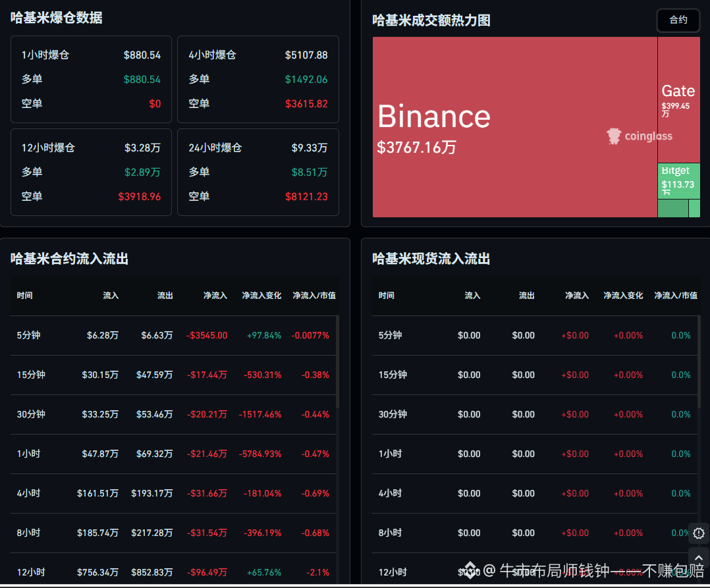Click the settings gear icon at right edge
710x588 pixels.
point(699,533)
